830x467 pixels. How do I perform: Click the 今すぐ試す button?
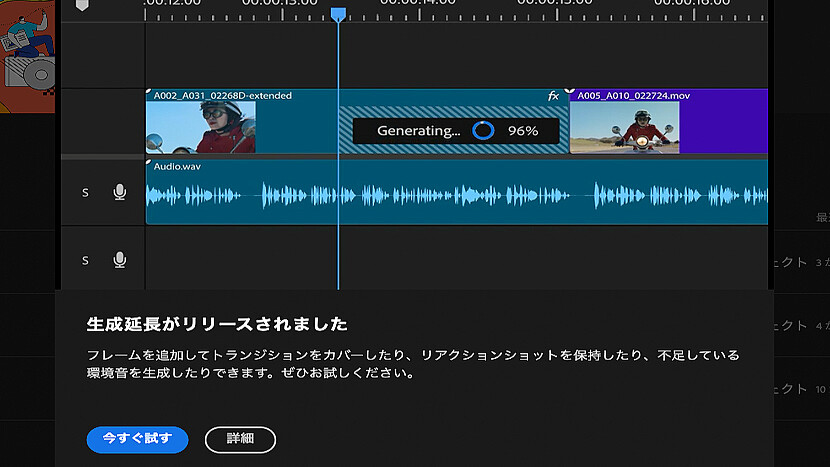point(137,439)
